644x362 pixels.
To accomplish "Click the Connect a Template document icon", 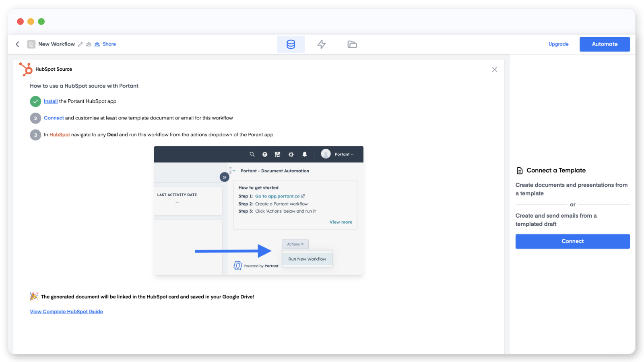I will 520,171.
